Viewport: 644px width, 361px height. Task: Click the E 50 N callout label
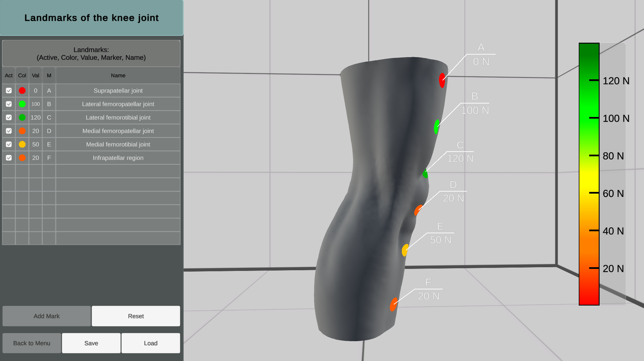click(441, 233)
